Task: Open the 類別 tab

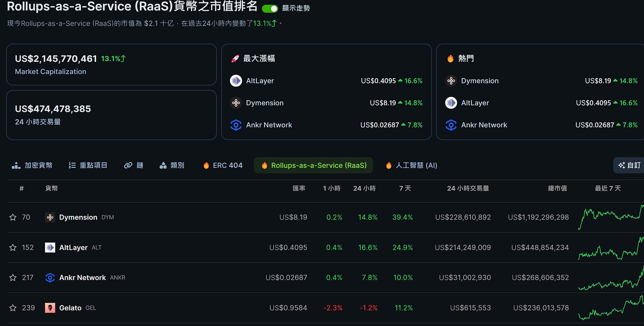Action: click(172, 165)
